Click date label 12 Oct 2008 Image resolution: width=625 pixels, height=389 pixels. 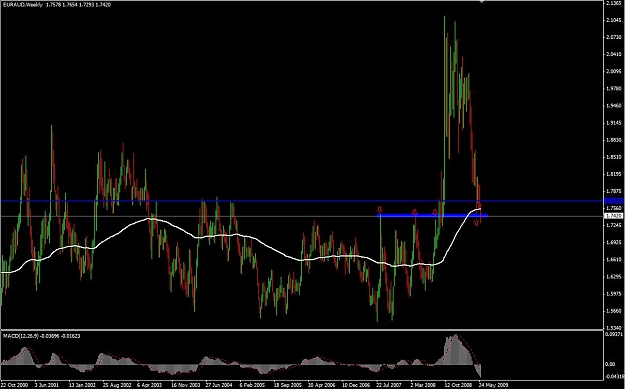tap(458, 385)
